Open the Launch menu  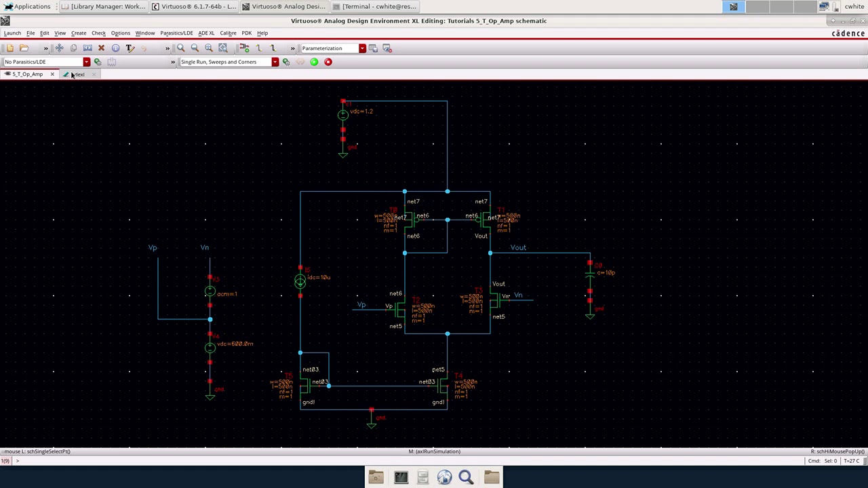click(x=12, y=33)
